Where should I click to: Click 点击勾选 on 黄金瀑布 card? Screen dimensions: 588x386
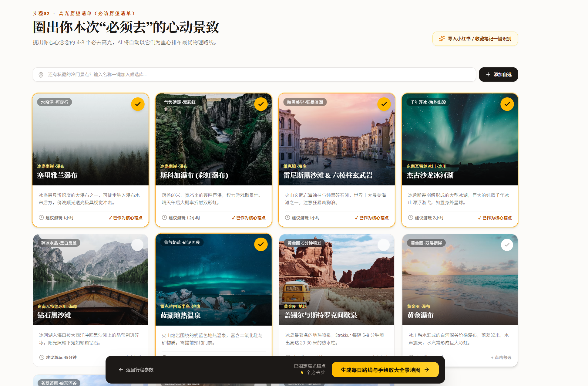click(501, 357)
